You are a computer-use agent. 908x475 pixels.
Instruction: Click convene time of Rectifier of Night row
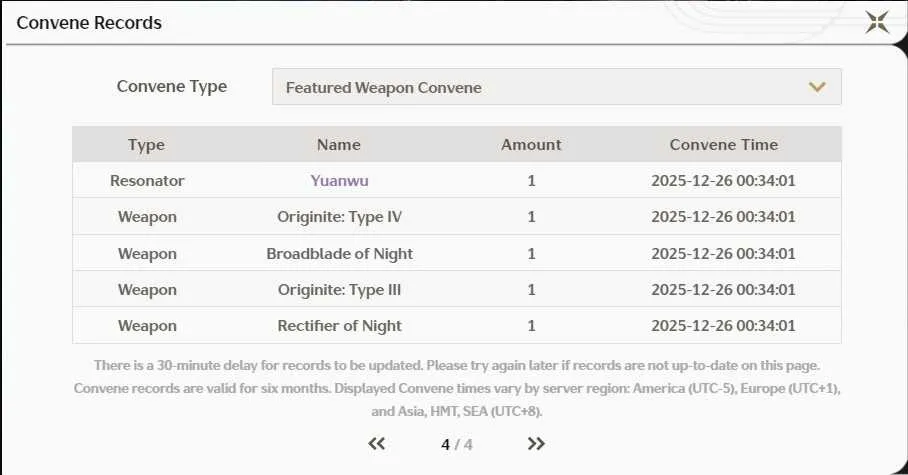pos(723,326)
